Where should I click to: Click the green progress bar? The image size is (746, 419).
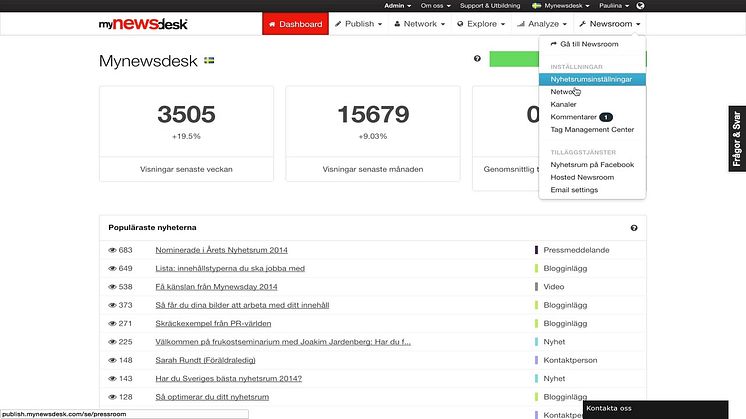pyautogui.click(x=514, y=59)
